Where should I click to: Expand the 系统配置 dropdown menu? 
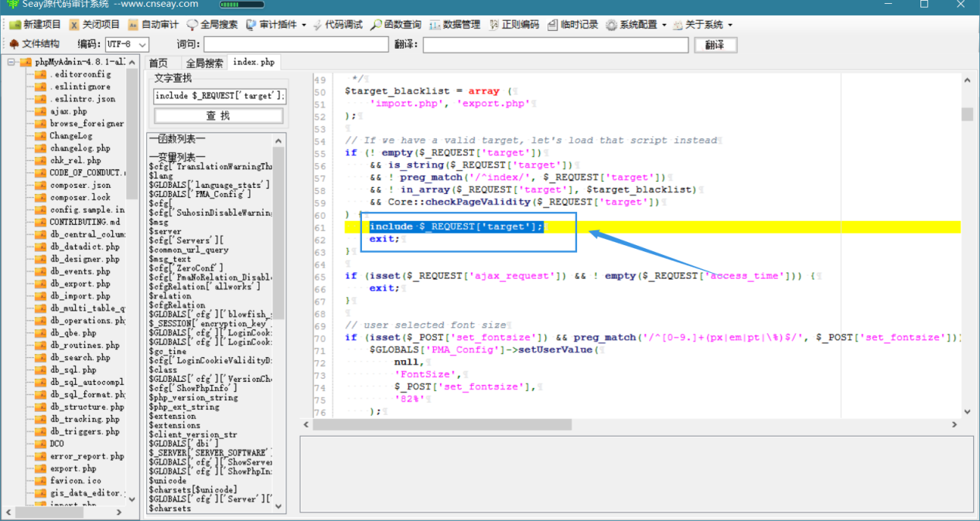636,25
